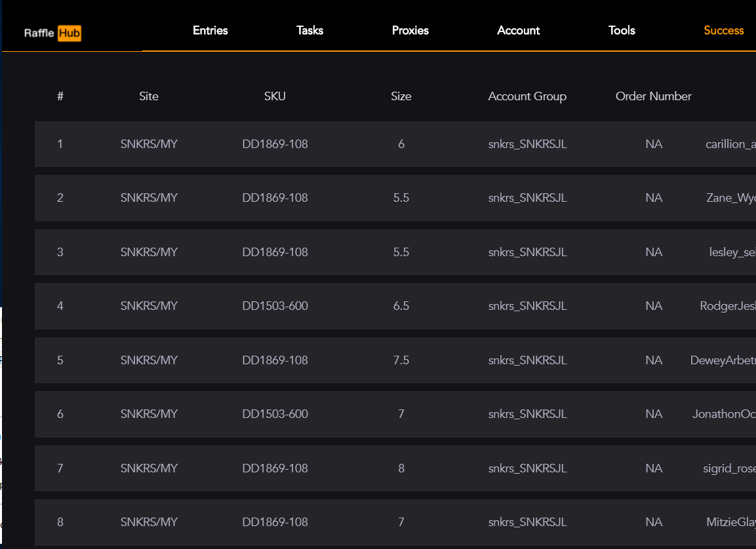The width and height of the screenshot is (756, 549).
Task: Click NA order number in row 7
Action: 654,468
